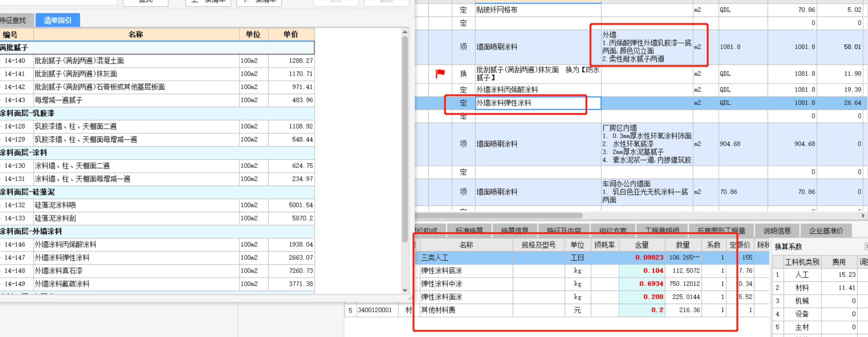Click the 机械 row in 换算系数

tap(820, 301)
